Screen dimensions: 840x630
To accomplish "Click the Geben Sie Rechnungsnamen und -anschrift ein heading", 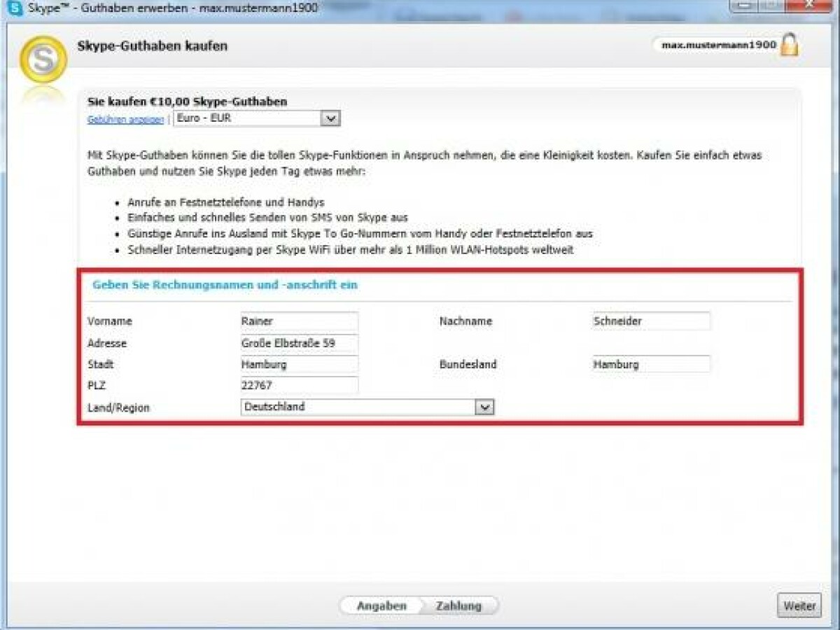I will coord(225,285).
